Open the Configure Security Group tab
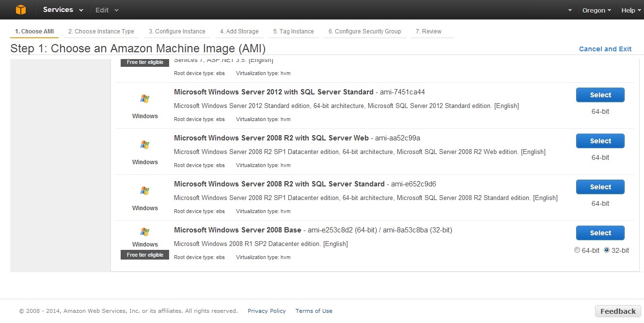 (364, 31)
